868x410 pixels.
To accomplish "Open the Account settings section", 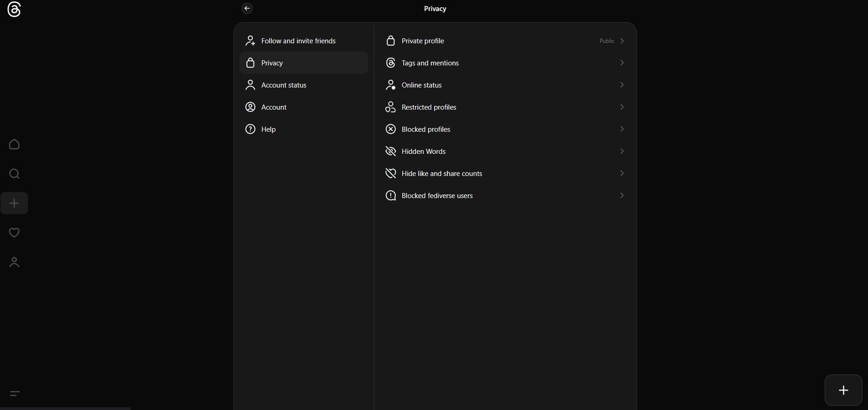I will pos(274,107).
